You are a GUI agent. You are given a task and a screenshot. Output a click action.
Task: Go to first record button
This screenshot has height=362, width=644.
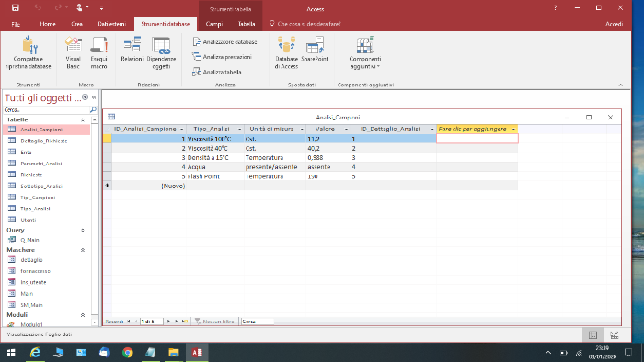[129, 322]
